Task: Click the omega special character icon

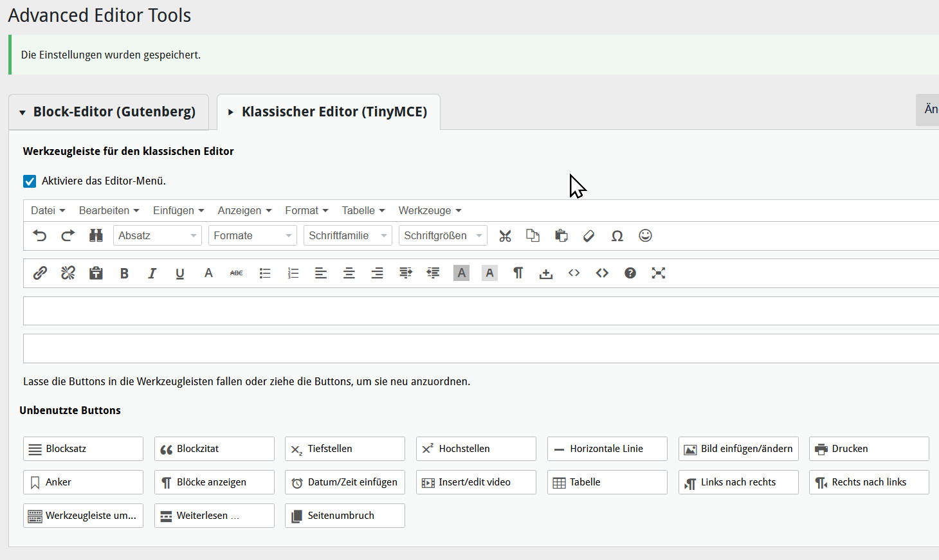Action: tap(617, 236)
